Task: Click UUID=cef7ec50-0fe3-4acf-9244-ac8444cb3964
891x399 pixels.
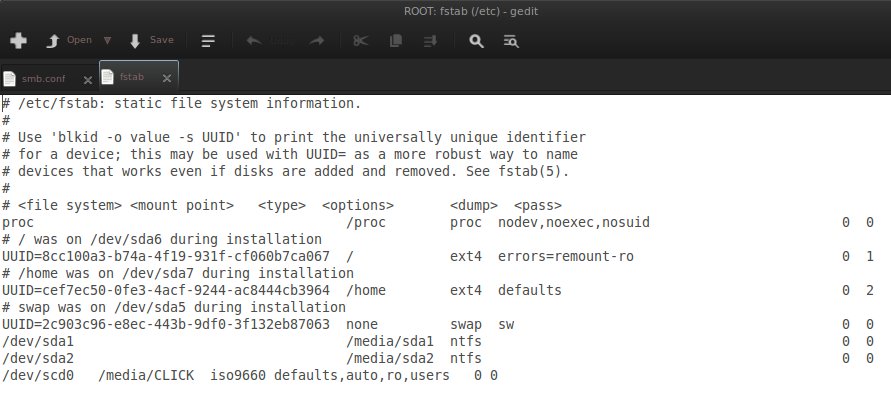Action: point(166,290)
